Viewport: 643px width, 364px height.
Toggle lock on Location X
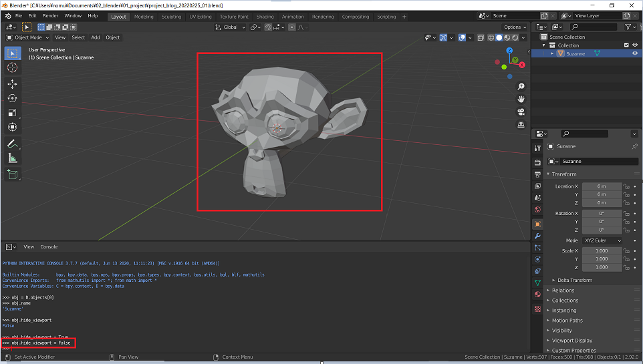(626, 186)
